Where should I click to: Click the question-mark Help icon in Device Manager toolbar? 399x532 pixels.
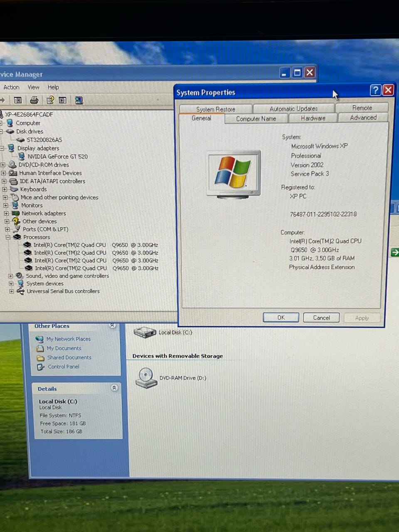click(x=50, y=100)
